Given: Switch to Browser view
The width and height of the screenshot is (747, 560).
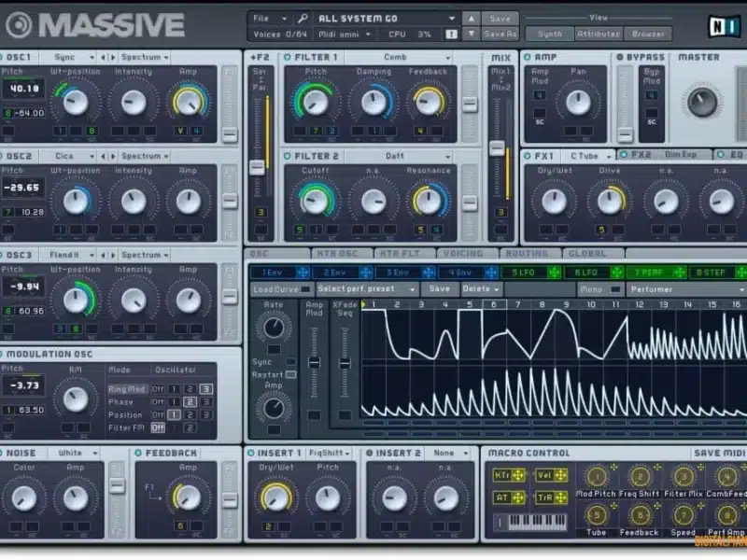Looking at the screenshot, I should [x=647, y=34].
